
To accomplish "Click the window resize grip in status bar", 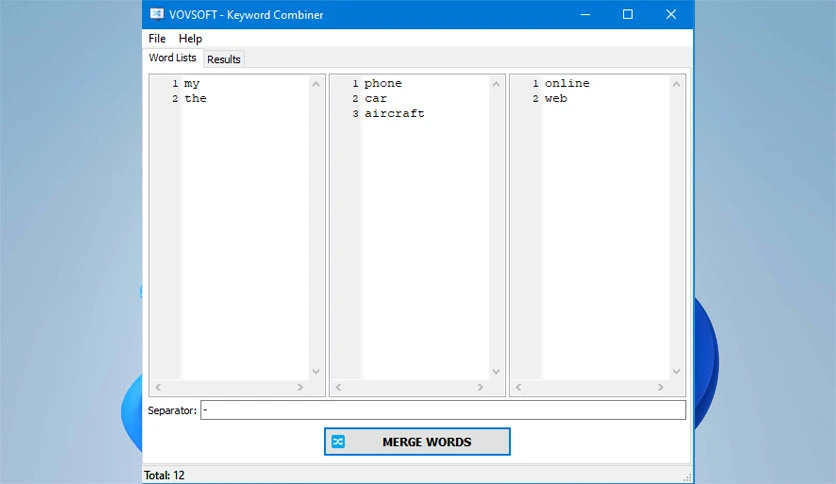I will pyautogui.click(x=687, y=477).
